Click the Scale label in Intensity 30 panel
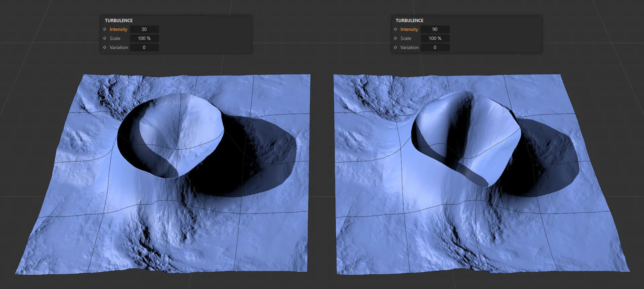 click(x=115, y=39)
